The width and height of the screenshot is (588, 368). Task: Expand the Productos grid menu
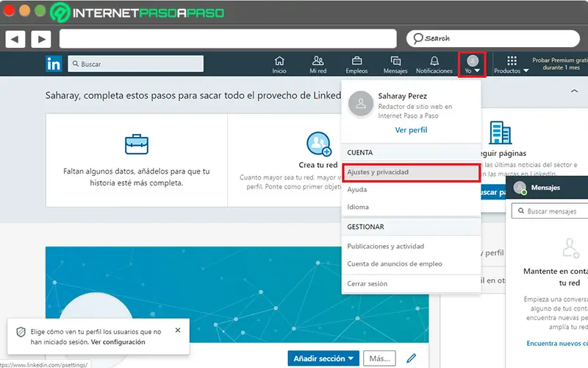click(x=512, y=65)
